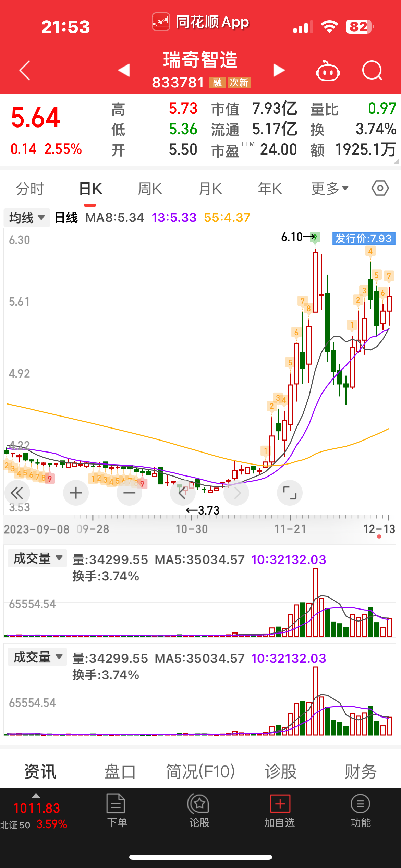Zoom out chart with minus button
Viewport: 401px width, 868px height.
(x=129, y=493)
